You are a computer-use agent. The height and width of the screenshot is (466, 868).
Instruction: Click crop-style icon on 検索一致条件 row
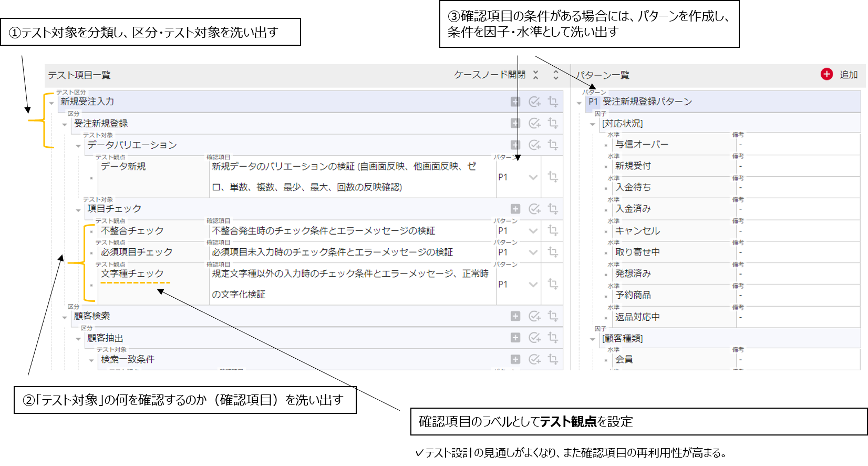(553, 359)
